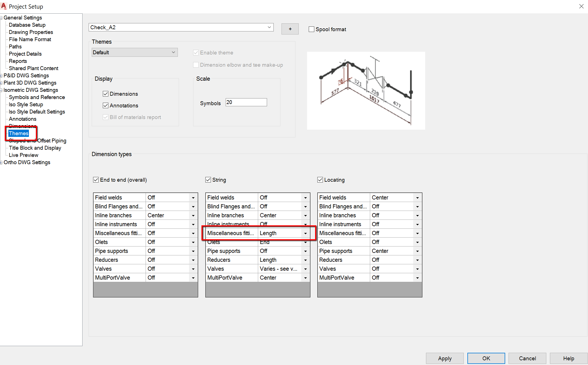Open the Check_A2 style dropdown
The image size is (588, 365).
pyautogui.click(x=269, y=27)
